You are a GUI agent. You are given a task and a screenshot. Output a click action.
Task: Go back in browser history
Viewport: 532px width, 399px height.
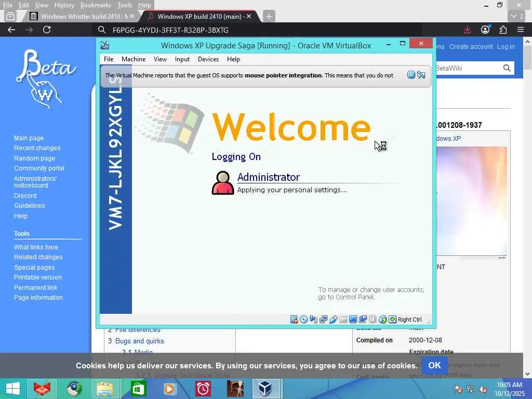(11, 30)
